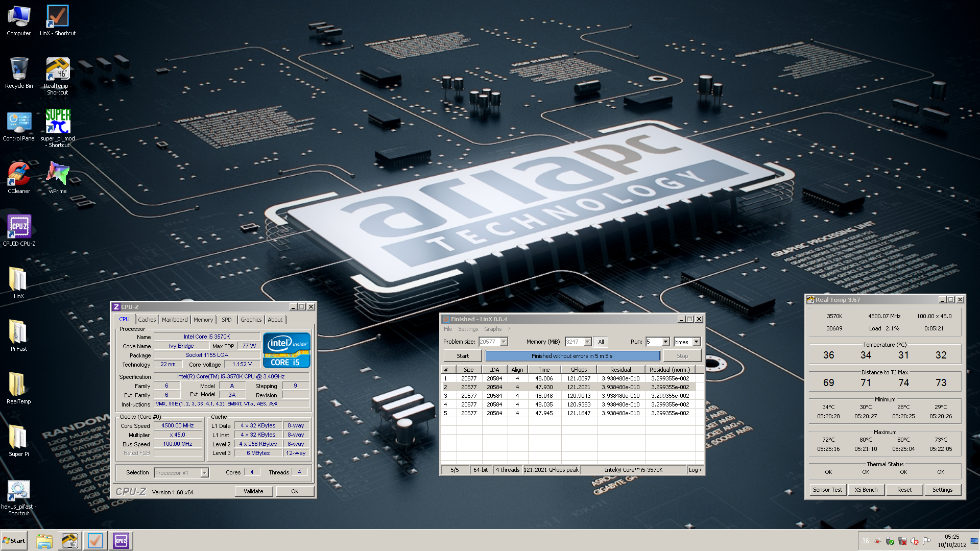
Task: Click the Validate button in CPU-Z
Action: pos(253,491)
